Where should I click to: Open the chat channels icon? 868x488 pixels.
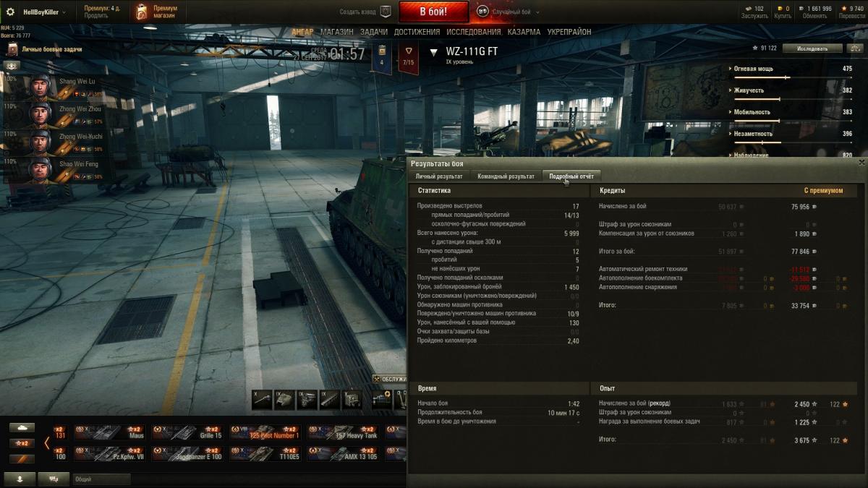pyautogui.click(x=54, y=479)
